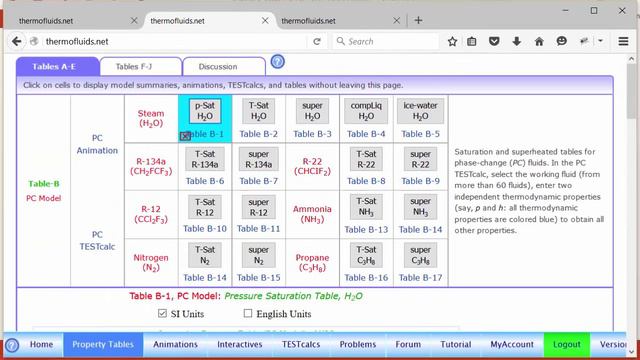This screenshot has width=640, height=360.
Task: Open Animations in bottom navigation
Action: (176, 344)
